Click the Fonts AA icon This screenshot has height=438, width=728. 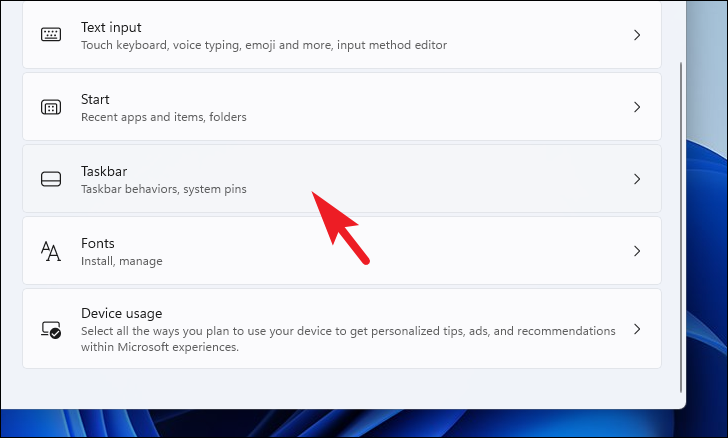click(51, 251)
